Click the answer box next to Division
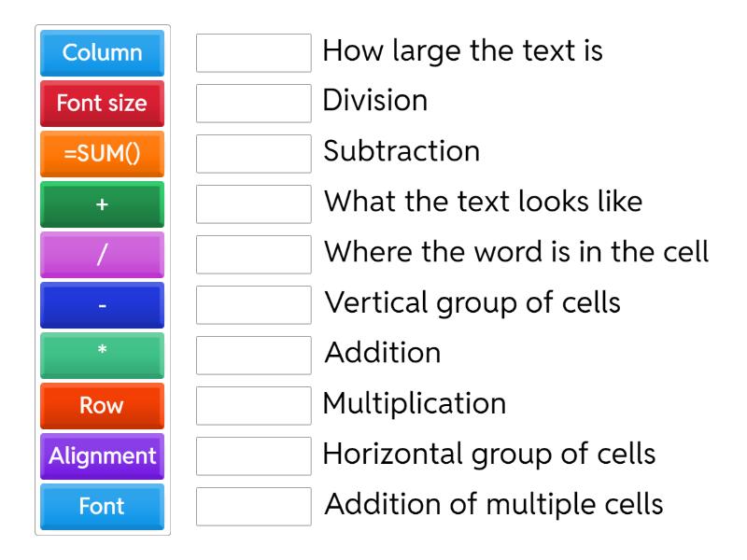Viewport: 747px width, 560px height. (254, 104)
